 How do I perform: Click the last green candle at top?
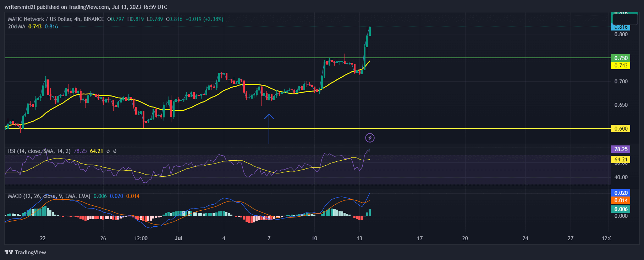(370, 31)
